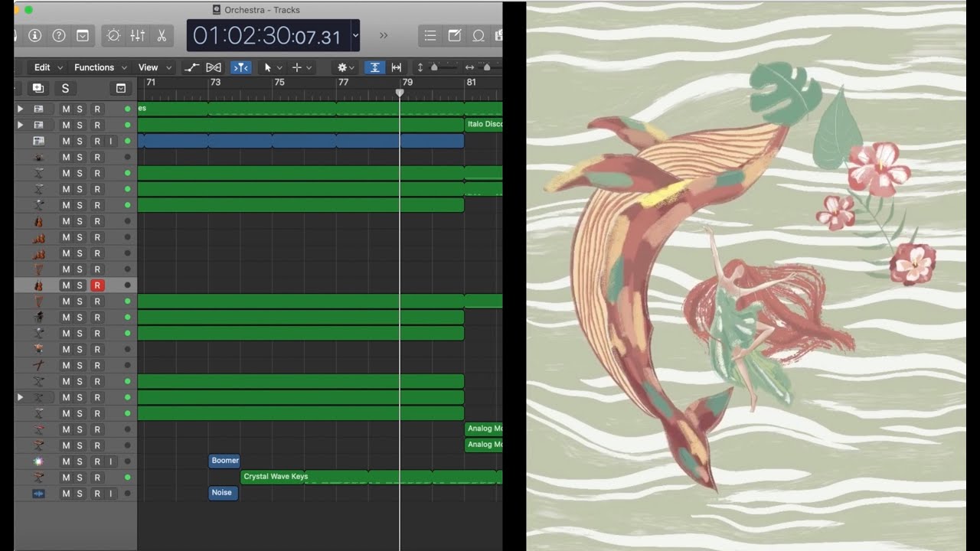Image resolution: width=980 pixels, height=551 pixels.
Task: Open the track header options dropdown
Action: pyautogui.click(x=120, y=88)
